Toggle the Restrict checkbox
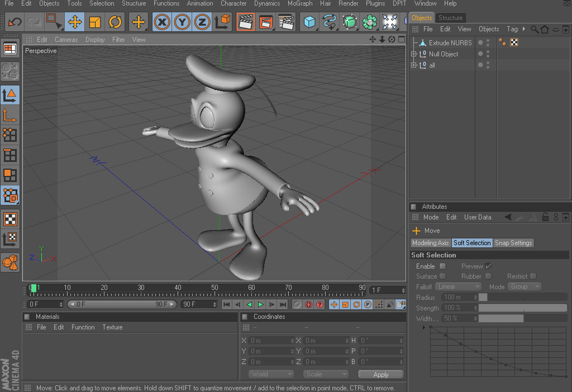This screenshot has height=392, width=572. [x=533, y=276]
